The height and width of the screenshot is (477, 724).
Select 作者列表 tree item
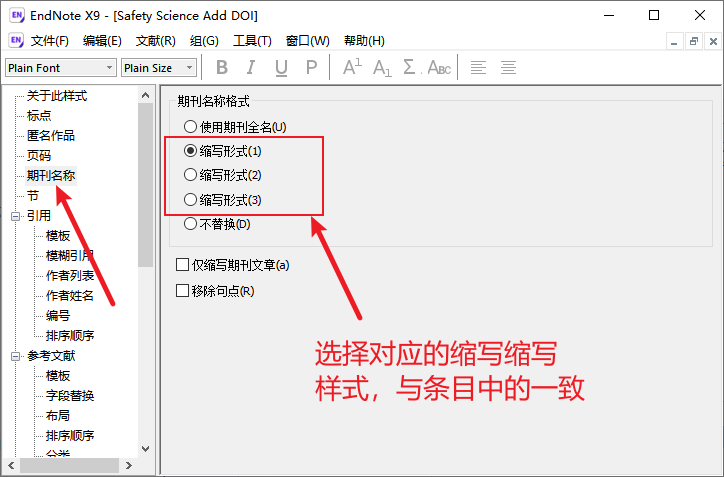(70, 276)
